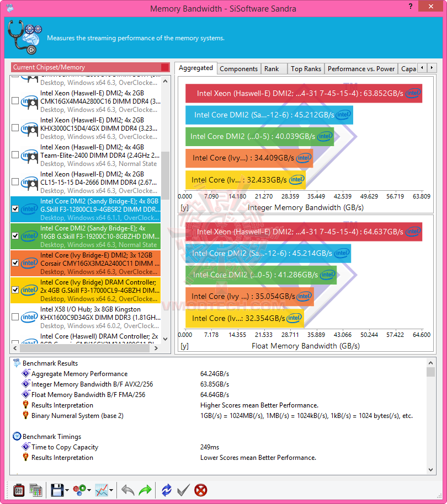Image resolution: width=447 pixels, height=504 pixels.
Task: Uncheck the Corsair CMY16GX3M2A2400C11 orange entry
Action: coord(15,262)
